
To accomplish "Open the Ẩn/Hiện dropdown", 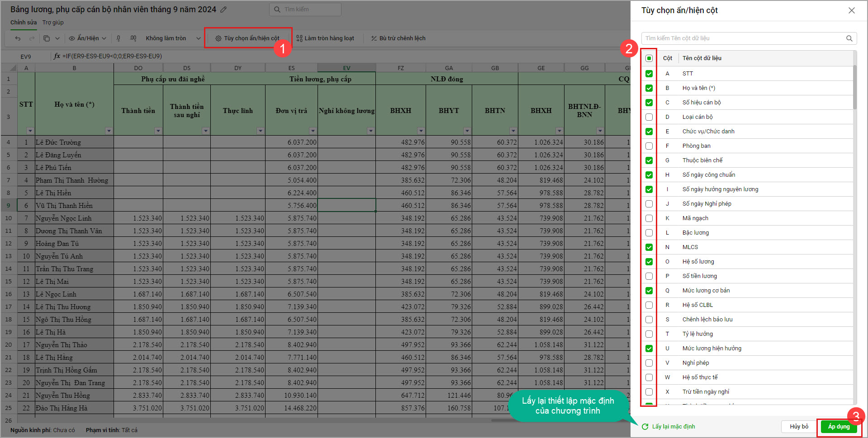I will 88,38.
